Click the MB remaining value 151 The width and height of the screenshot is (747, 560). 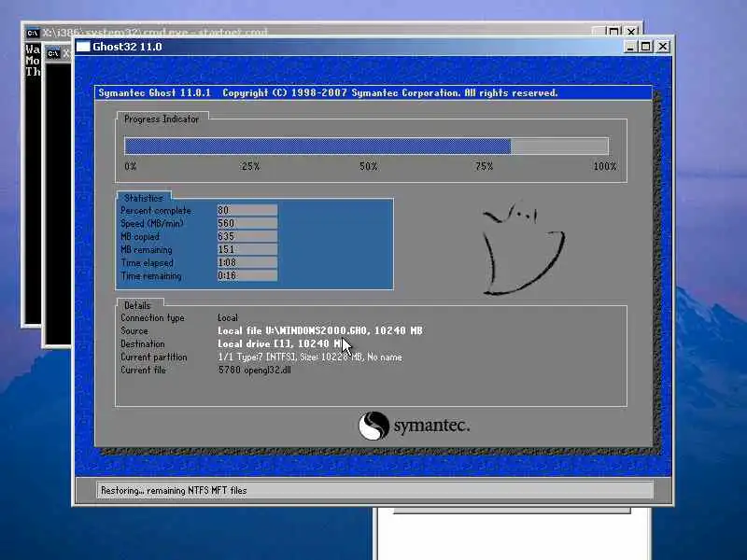tap(247, 249)
